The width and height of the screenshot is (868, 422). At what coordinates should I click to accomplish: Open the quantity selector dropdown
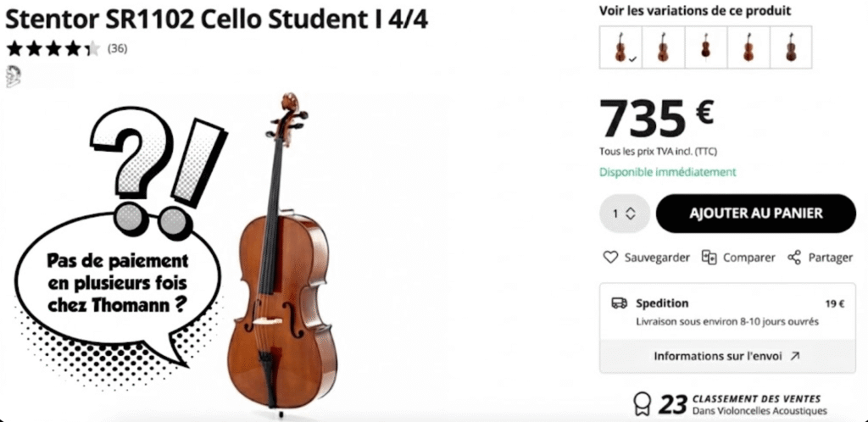click(x=625, y=214)
